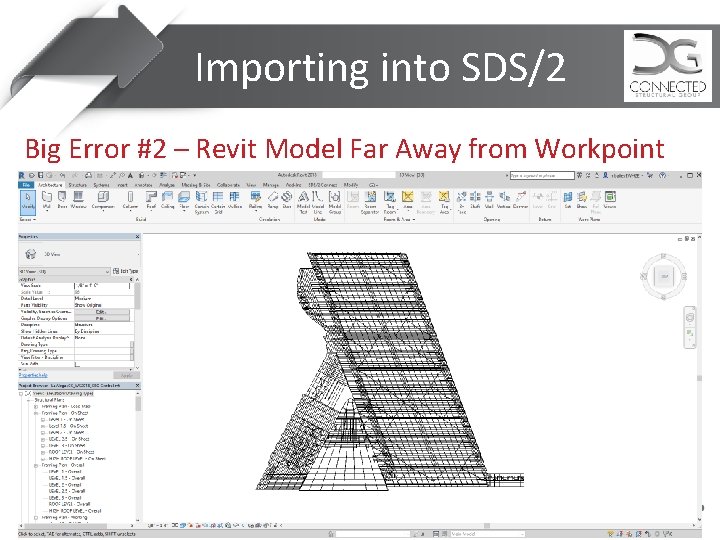Screen dimensions: 720x540
Task: Choose the Curtain Grid tool
Action: pyautogui.click(x=218, y=202)
